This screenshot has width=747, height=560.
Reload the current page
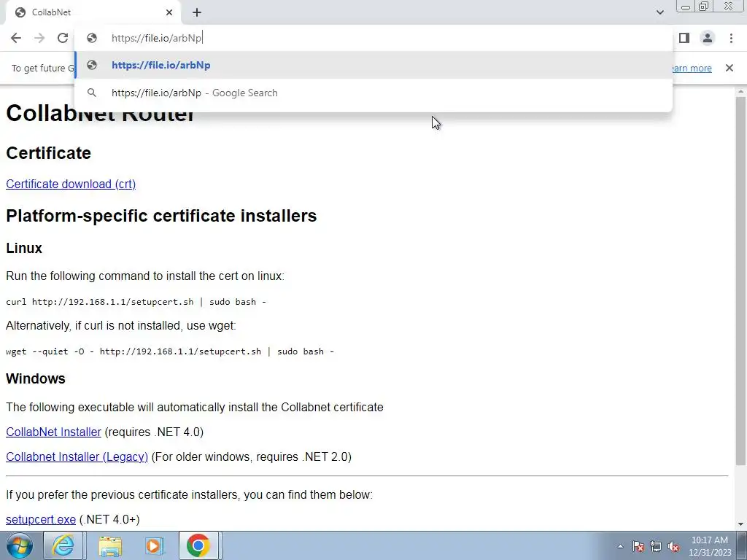[63, 38]
